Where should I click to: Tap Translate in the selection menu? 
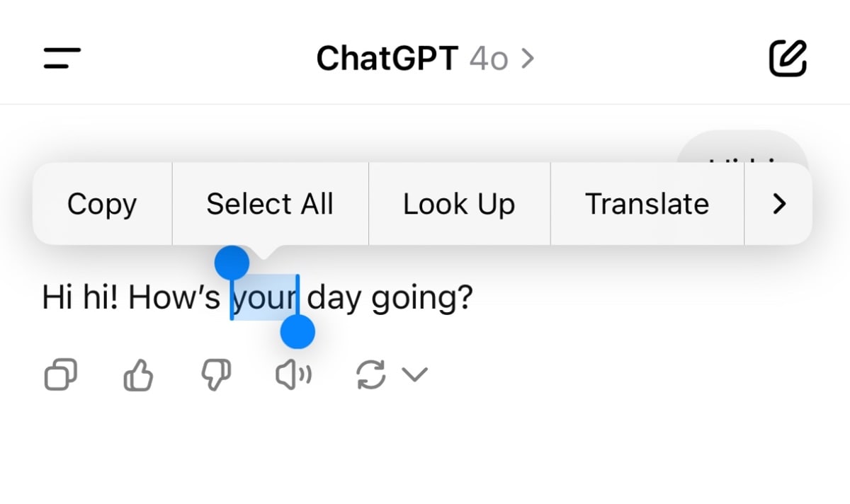point(647,204)
